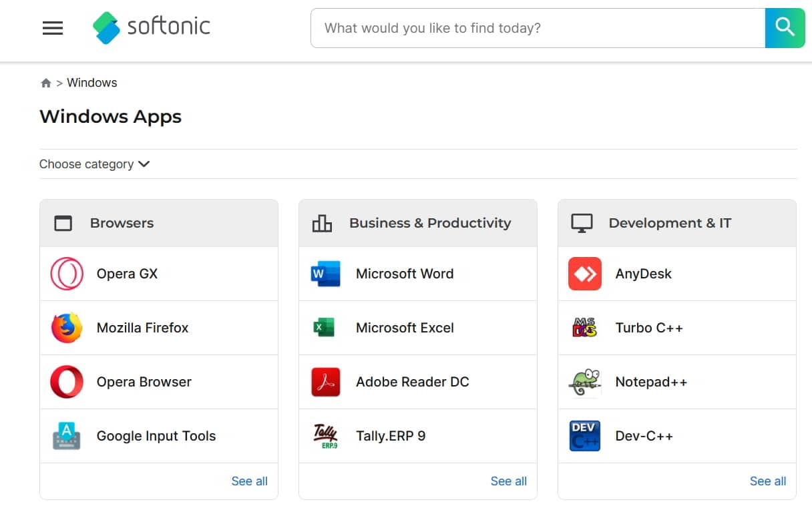
Task: Click the Opera GX icon
Action: [67, 274]
